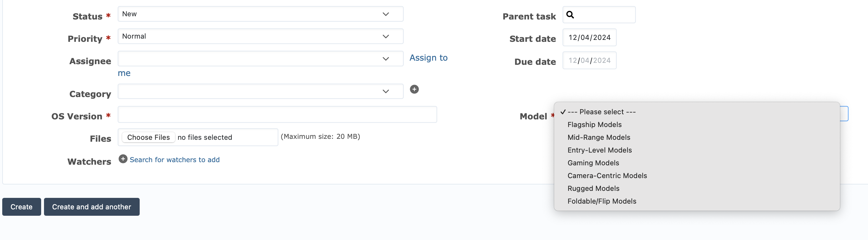
Task: Click Create and add another
Action: click(x=92, y=206)
